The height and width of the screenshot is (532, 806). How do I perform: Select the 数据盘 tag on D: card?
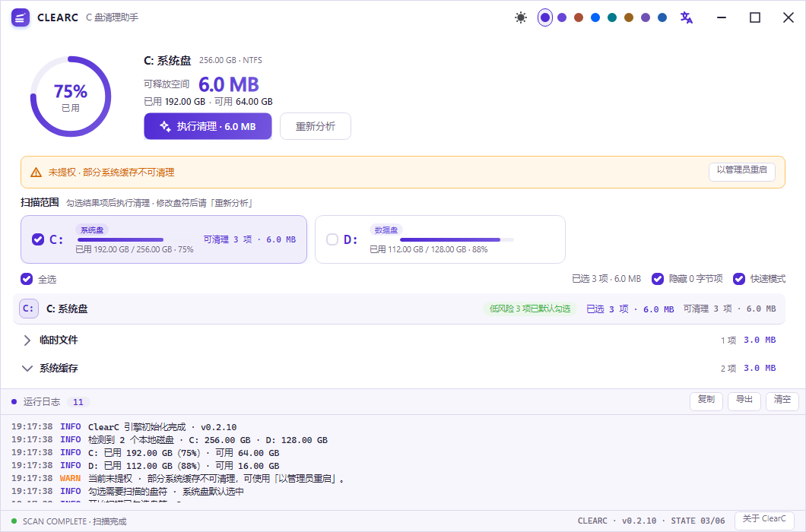tap(386, 230)
